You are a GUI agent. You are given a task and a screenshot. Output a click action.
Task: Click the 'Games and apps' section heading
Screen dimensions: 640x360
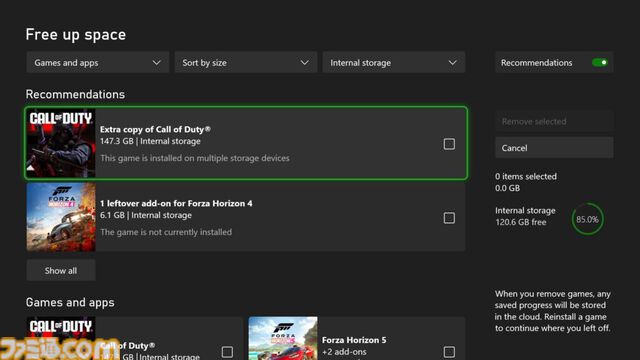[70, 302]
